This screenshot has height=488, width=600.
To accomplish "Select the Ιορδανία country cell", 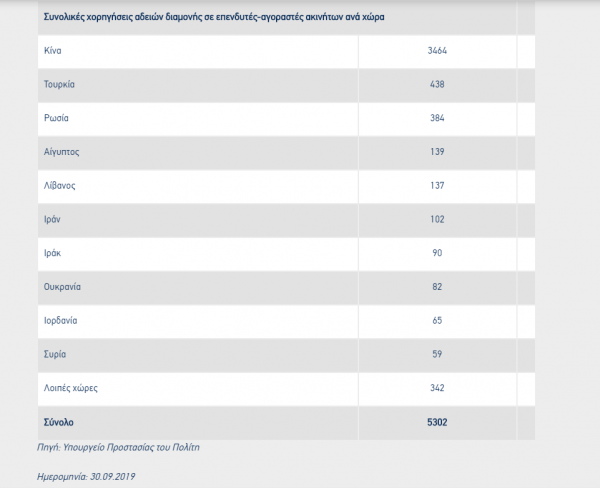I will pos(62,321).
